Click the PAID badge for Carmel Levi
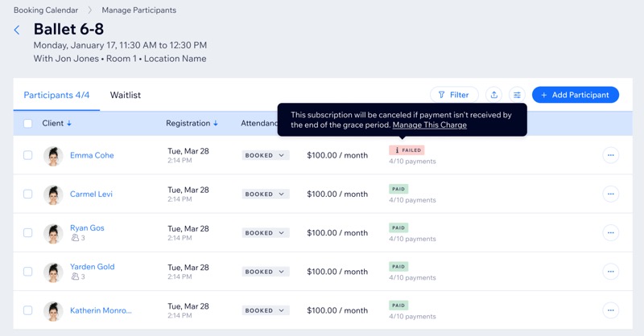This screenshot has height=336, width=644. [x=398, y=189]
